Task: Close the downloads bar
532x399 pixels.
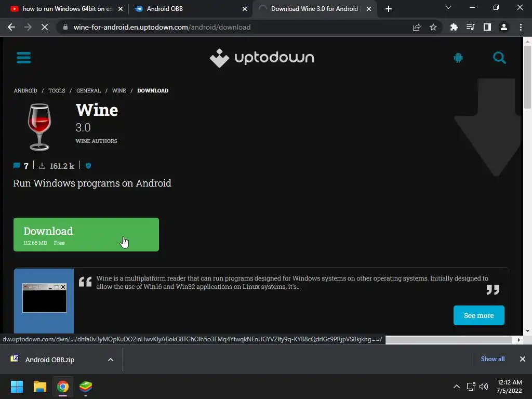Action: tap(523, 358)
